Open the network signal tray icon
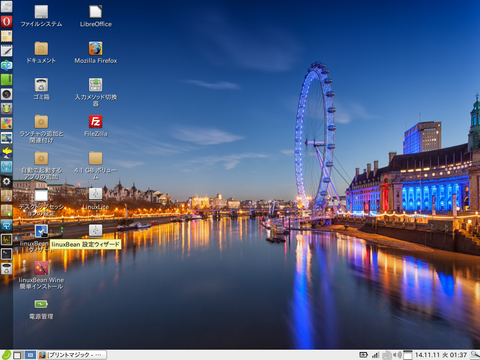 tap(376, 355)
